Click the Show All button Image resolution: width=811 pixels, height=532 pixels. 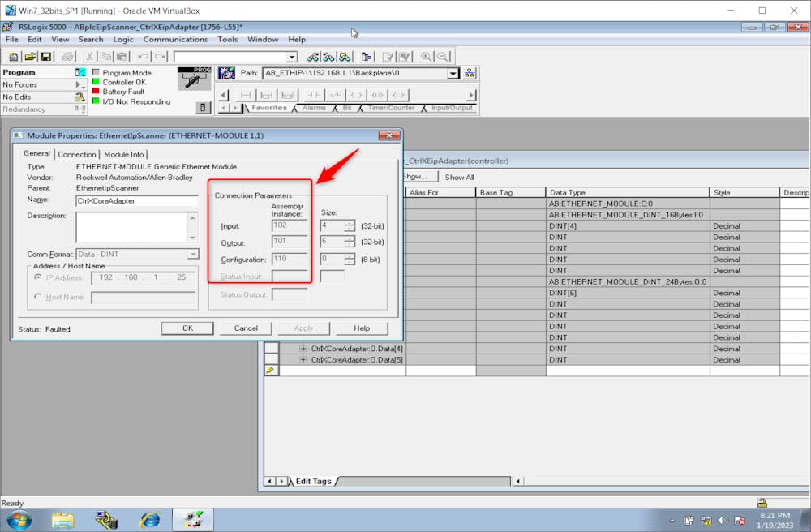(459, 178)
